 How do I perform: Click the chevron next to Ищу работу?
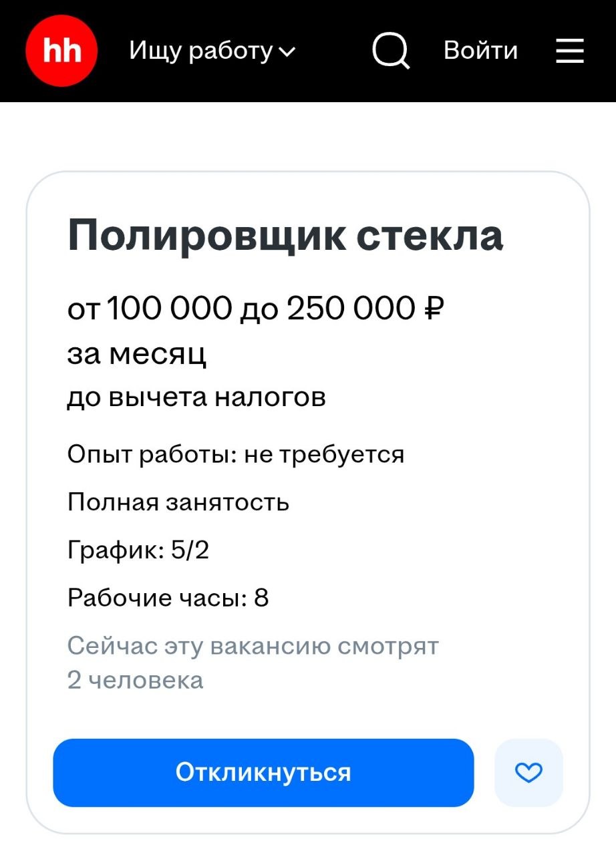click(x=289, y=52)
